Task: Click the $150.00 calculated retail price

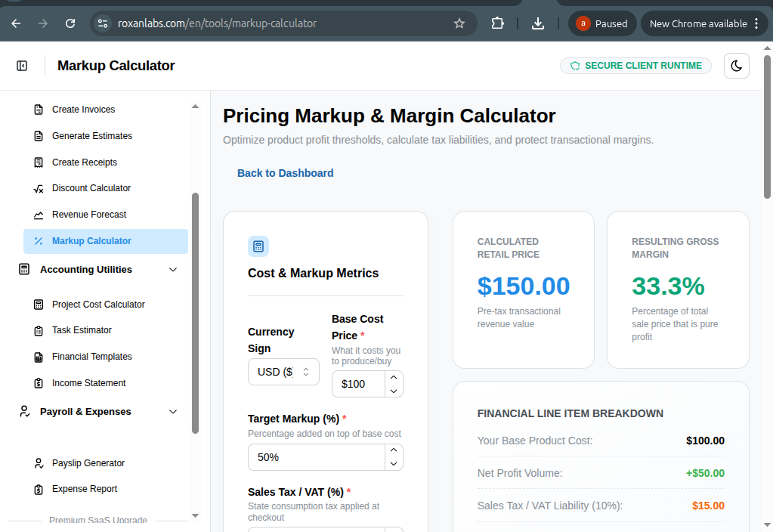Action: tap(524, 286)
